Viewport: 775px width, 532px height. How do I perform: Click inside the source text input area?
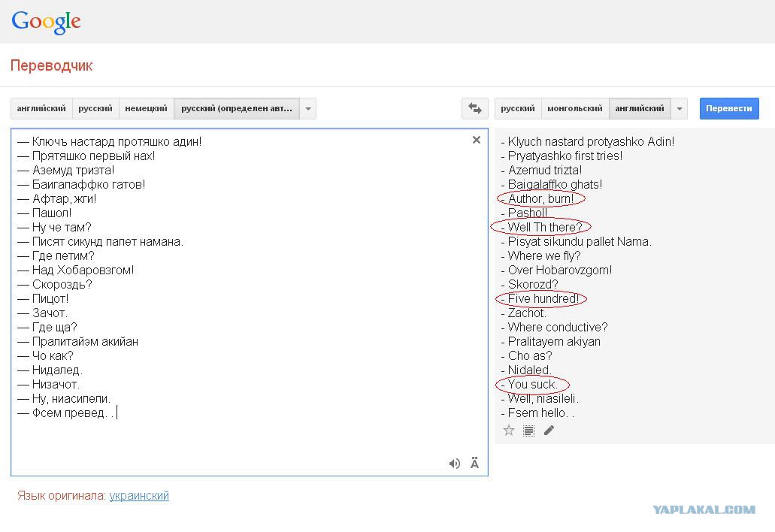click(x=250, y=302)
